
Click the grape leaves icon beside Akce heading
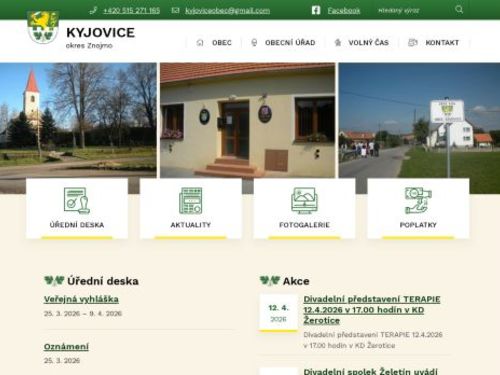270,281
